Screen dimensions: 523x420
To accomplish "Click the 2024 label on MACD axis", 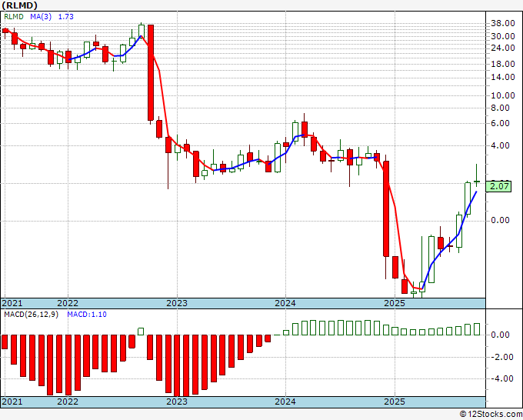I will pos(285,402).
